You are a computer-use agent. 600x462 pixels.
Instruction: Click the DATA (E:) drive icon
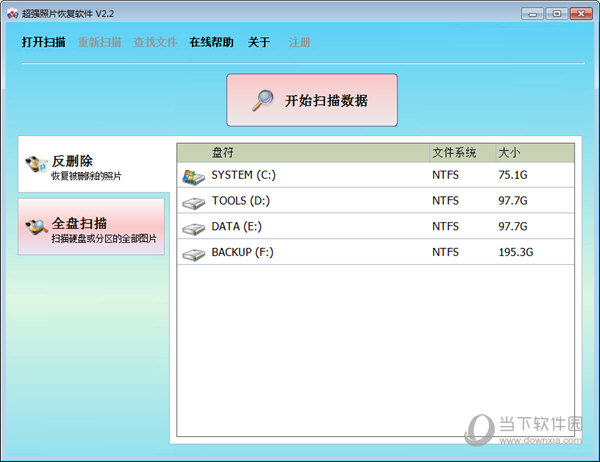point(193,228)
